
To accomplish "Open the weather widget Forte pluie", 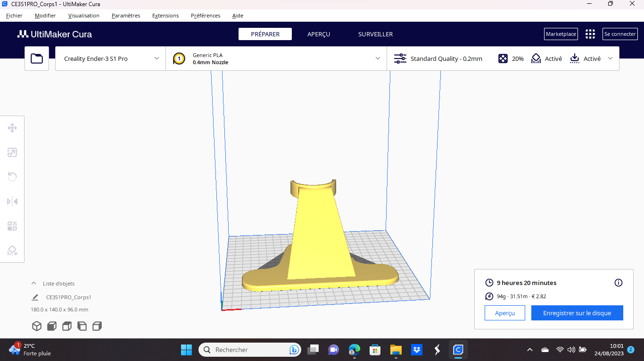I will coord(30,350).
